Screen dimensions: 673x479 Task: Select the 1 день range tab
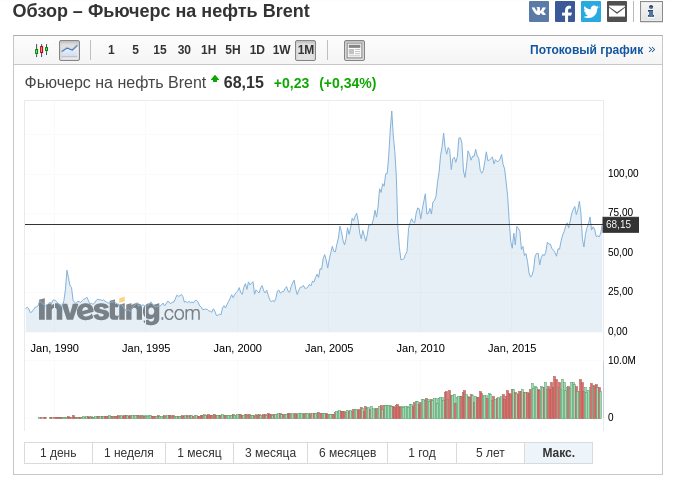coord(58,453)
